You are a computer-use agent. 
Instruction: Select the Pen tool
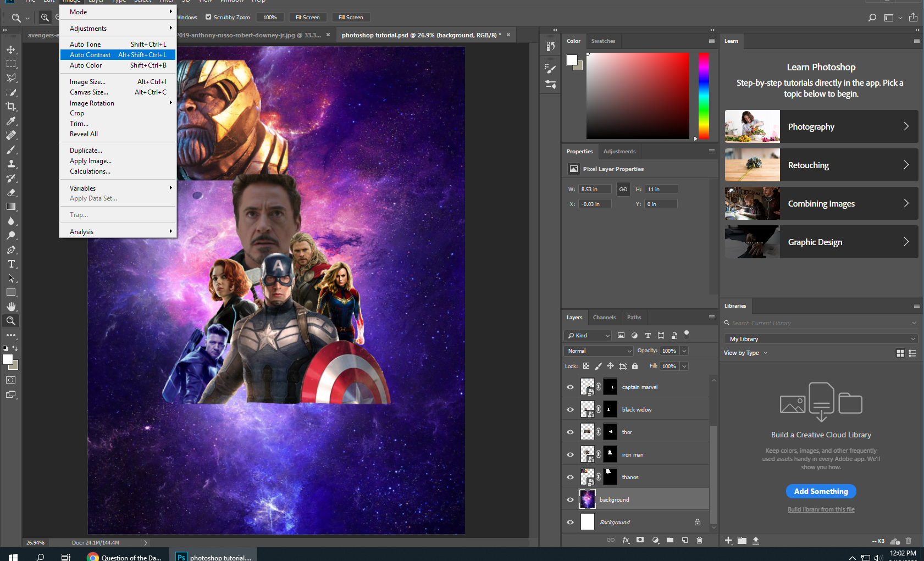[11, 249]
